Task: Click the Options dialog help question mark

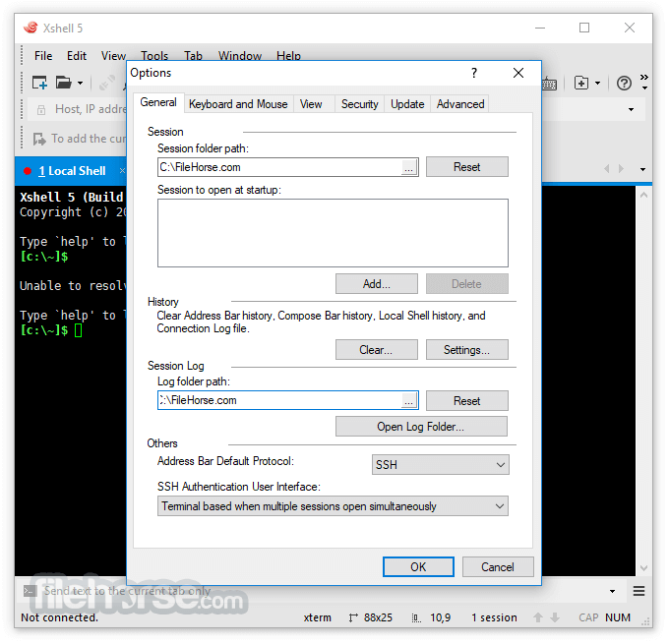Action: pyautogui.click(x=474, y=73)
